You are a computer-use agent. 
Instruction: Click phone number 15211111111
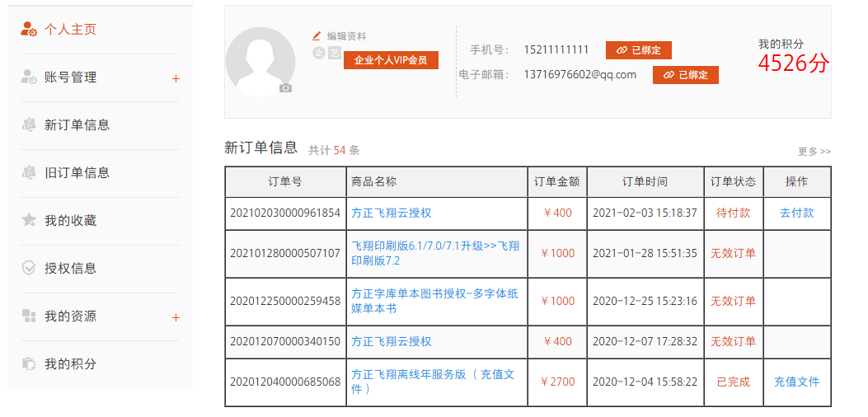(556, 49)
